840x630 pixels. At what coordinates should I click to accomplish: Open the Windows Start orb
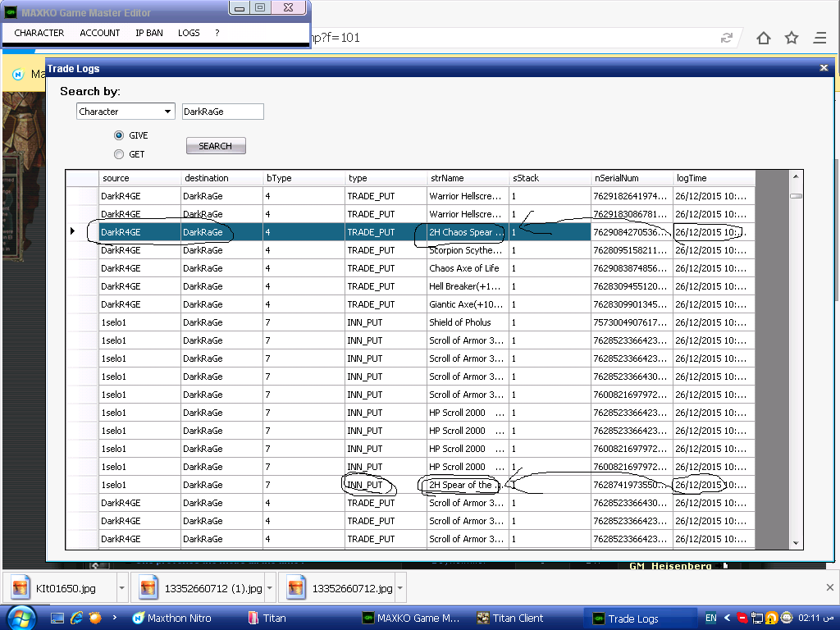[21, 618]
